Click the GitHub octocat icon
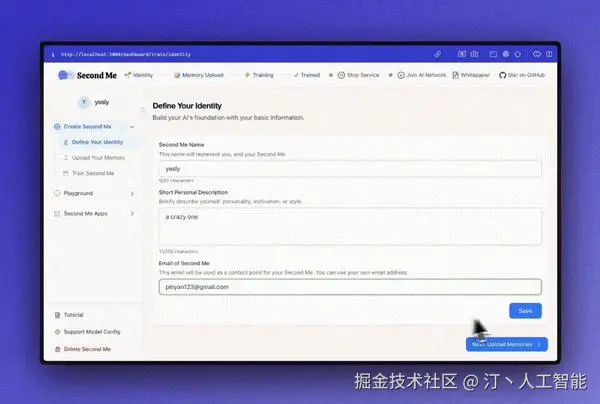The image size is (600, 404). coord(502,75)
